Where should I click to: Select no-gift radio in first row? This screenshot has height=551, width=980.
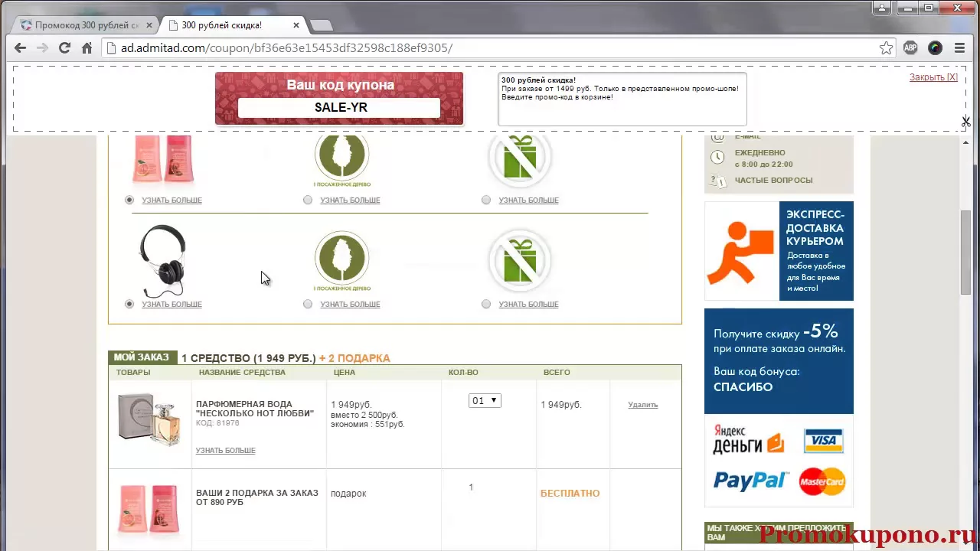(486, 200)
